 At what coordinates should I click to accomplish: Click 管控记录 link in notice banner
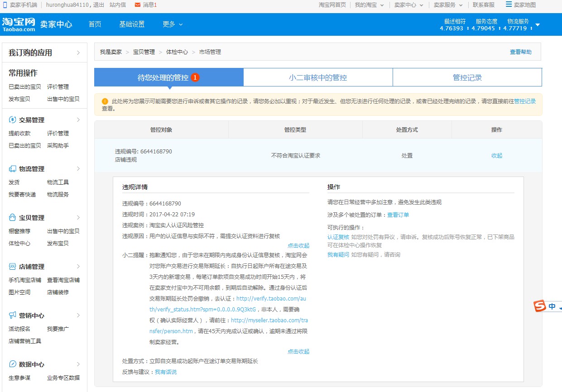tap(525, 101)
